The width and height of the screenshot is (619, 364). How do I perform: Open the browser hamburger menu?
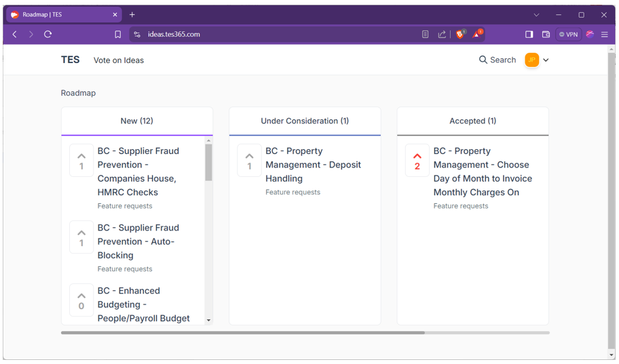(604, 35)
